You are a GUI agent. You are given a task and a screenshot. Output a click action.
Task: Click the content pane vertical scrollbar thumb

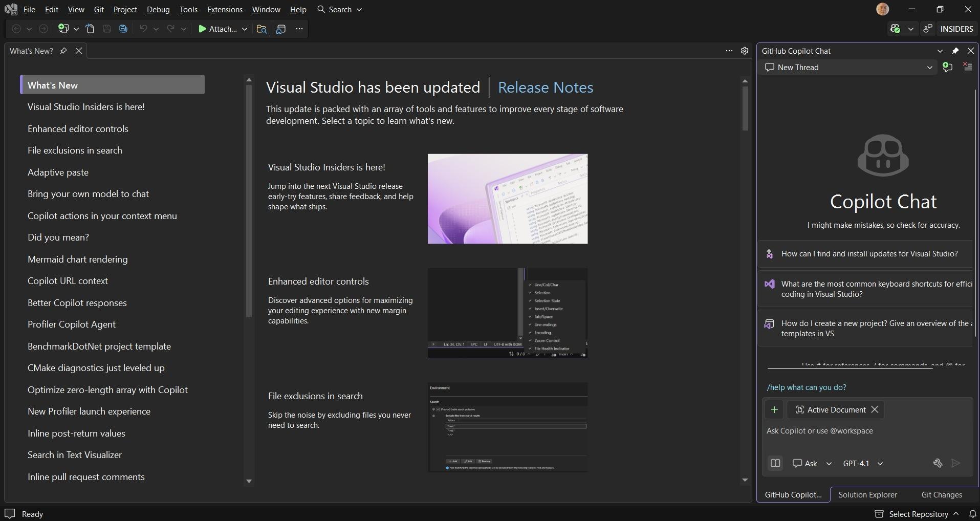pyautogui.click(x=745, y=108)
